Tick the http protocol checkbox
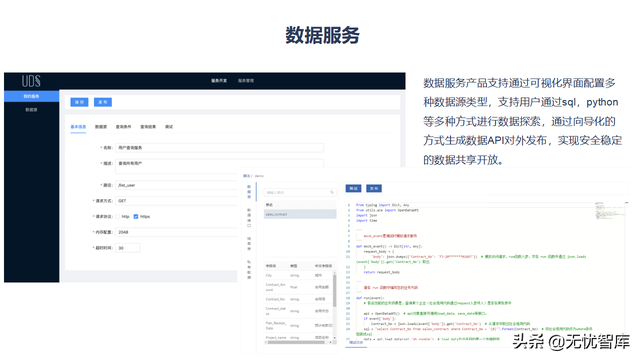This screenshot has height=360, width=640. point(118,217)
